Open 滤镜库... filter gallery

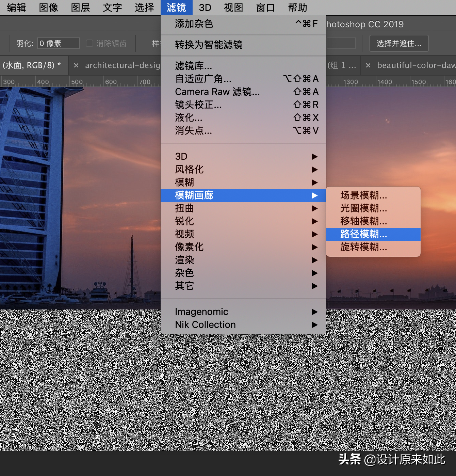pyautogui.click(x=243, y=66)
